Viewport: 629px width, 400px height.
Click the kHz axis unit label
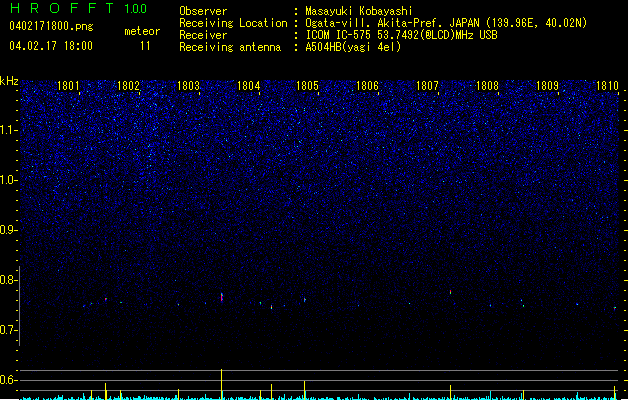9,81
